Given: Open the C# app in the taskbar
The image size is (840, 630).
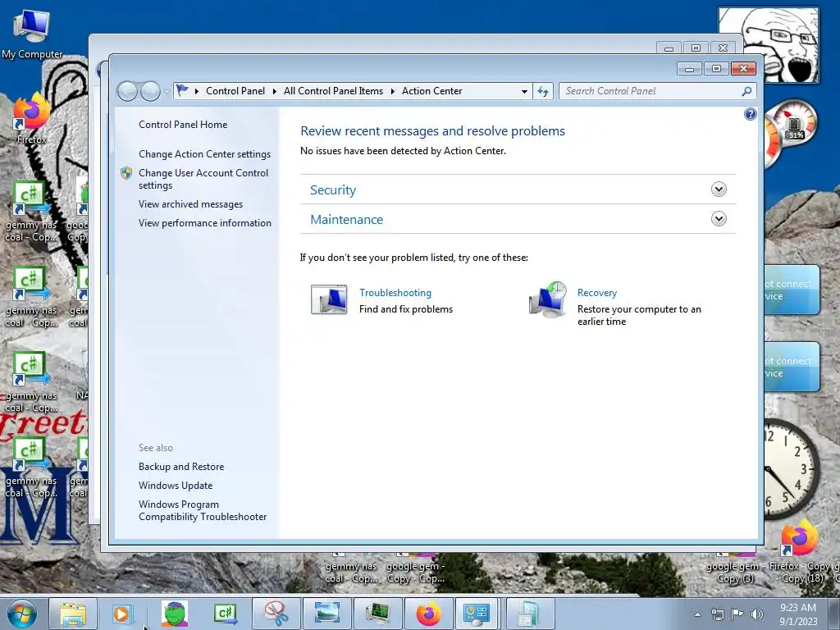Looking at the screenshot, I should click(x=226, y=614).
